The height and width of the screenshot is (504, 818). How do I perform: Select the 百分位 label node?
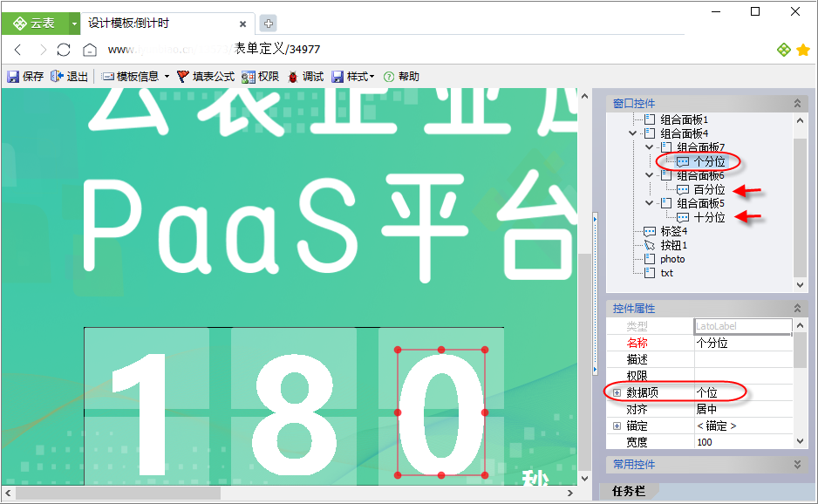[x=710, y=189]
